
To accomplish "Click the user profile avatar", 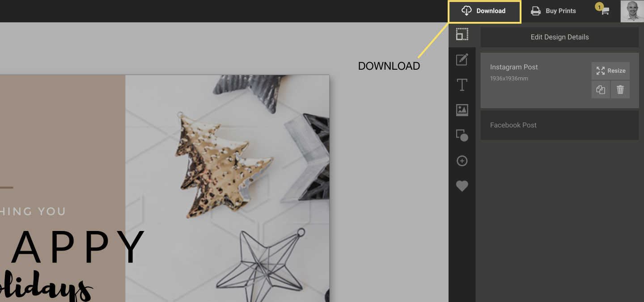I will click(632, 11).
